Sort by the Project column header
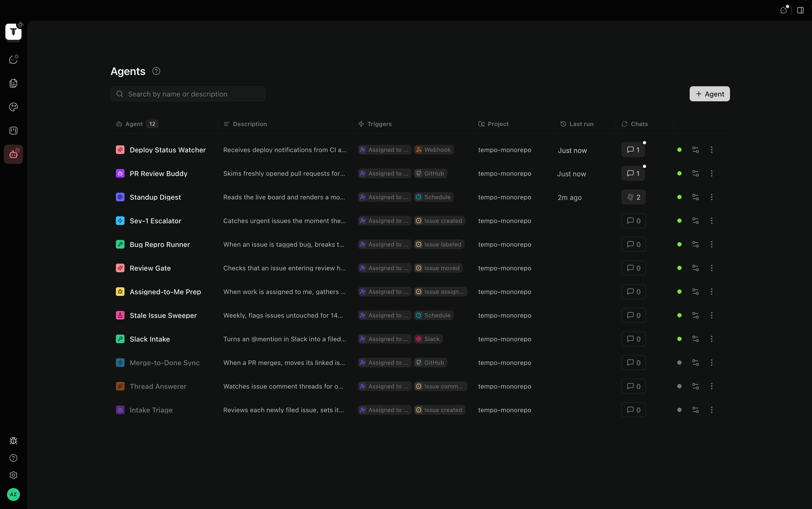 click(x=493, y=124)
